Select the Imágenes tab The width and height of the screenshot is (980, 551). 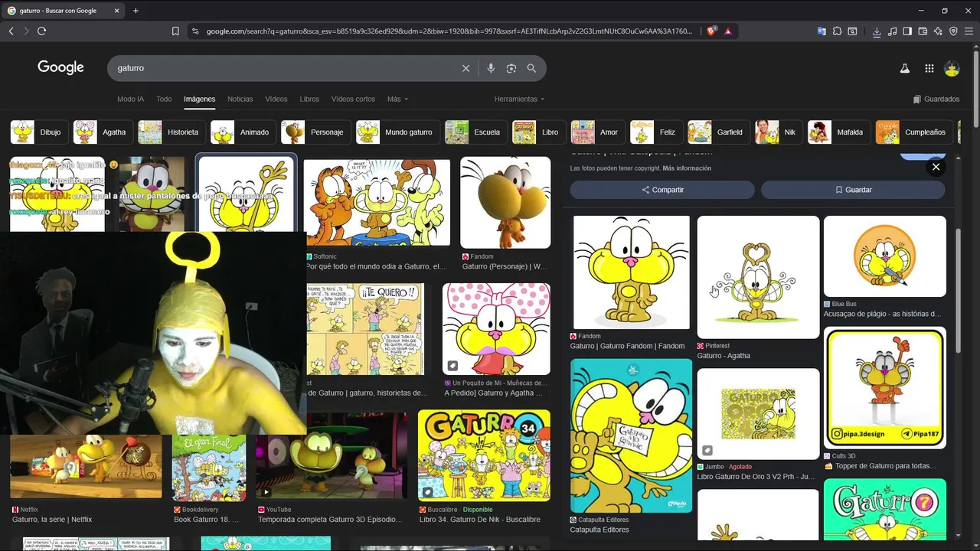pos(199,99)
